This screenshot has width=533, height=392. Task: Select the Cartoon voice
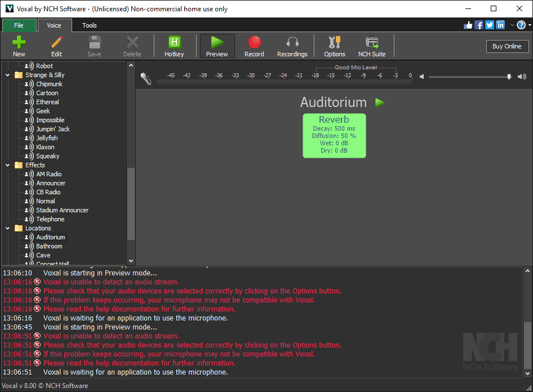click(x=47, y=93)
